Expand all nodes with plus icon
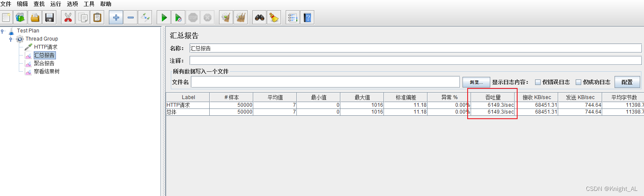This screenshot has width=644, height=196. (x=116, y=18)
